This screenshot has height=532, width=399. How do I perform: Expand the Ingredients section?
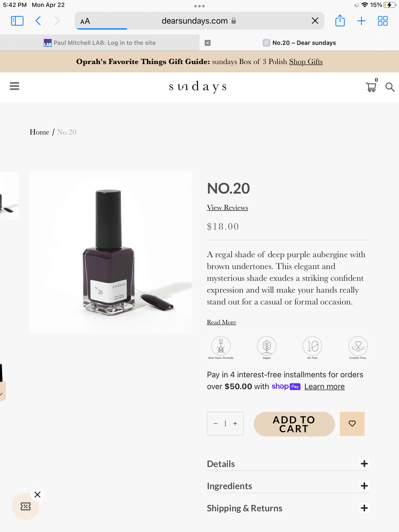(x=364, y=486)
